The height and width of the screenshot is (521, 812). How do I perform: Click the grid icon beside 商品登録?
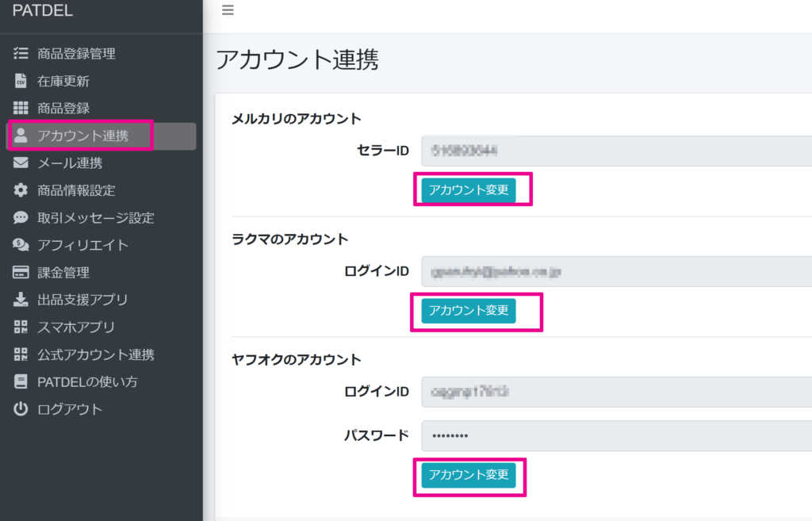tap(21, 109)
